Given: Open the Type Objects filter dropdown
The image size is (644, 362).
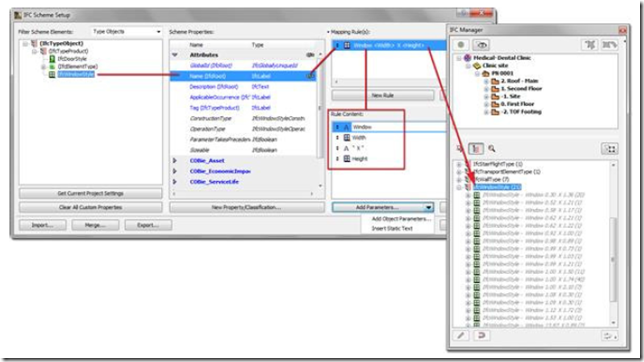Looking at the screenshot, I should [126, 32].
